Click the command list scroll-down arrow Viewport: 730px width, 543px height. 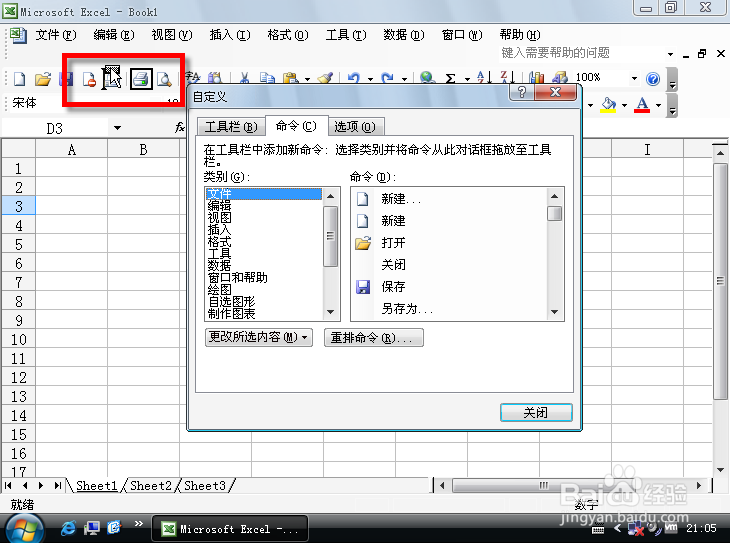554,312
